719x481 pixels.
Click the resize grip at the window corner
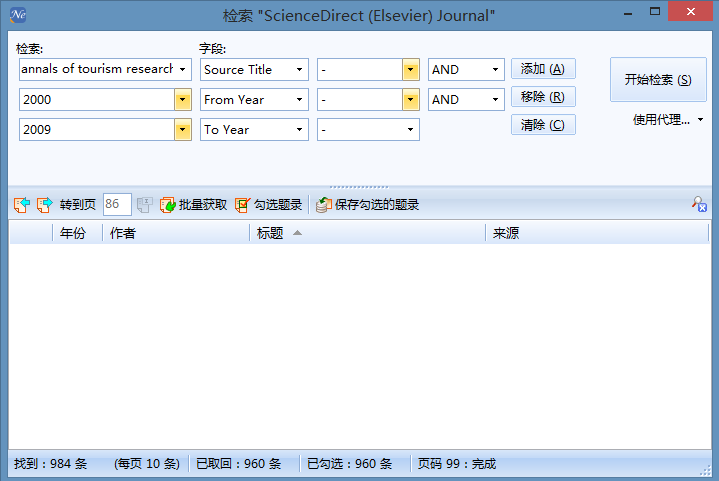pos(705,470)
